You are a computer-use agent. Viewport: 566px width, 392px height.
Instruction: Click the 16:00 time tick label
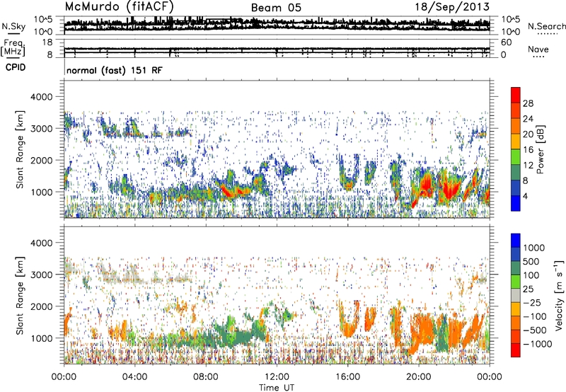(347, 377)
